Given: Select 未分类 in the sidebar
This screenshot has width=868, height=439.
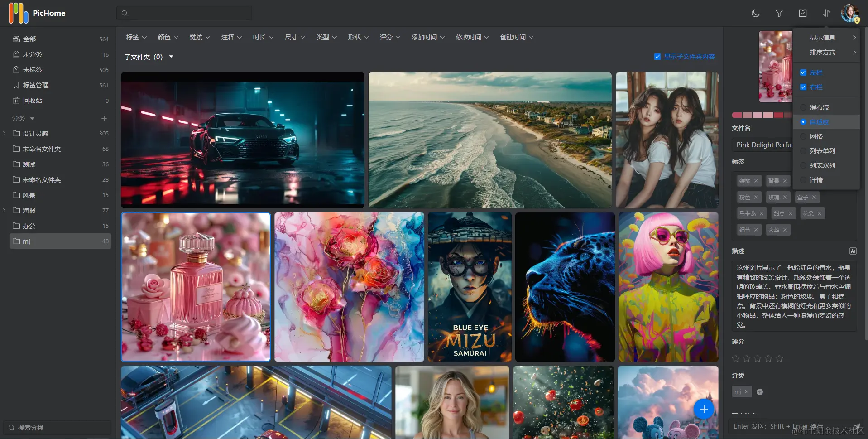Looking at the screenshot, I should (60, 54).
